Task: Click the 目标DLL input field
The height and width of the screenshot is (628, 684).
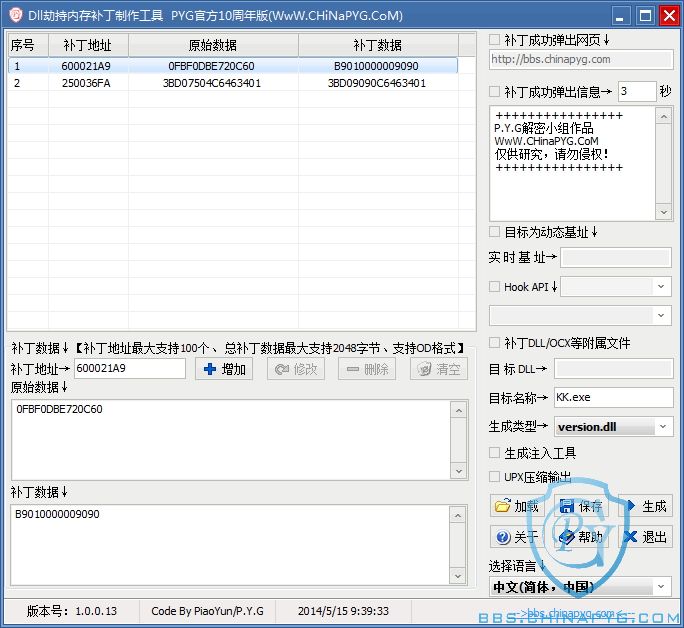Action: coord(614,369)
